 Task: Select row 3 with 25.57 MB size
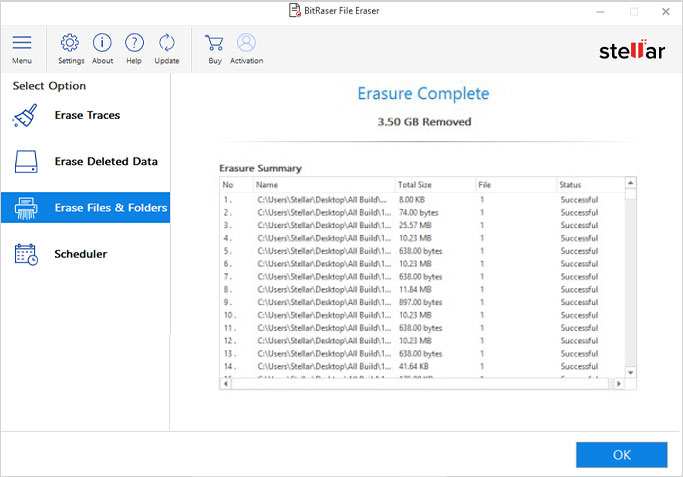[422, 225]
